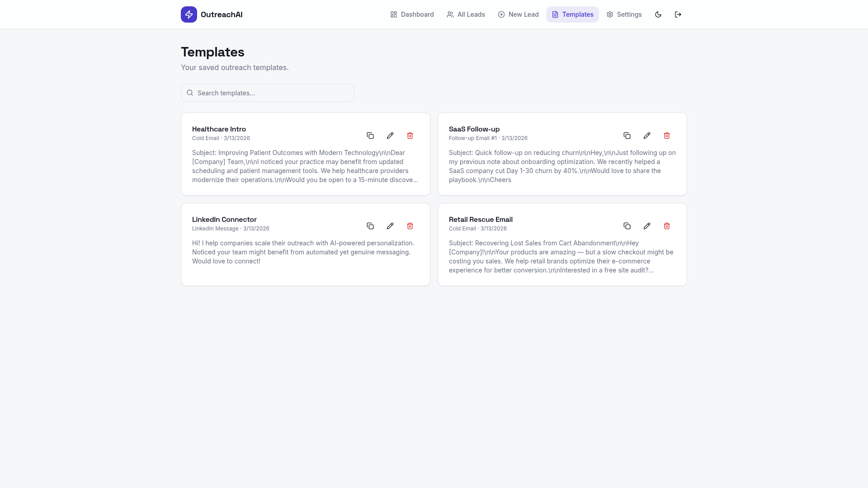This screenshot has height=488, width=868.
Task: Copy the Retail Rescue Email template
Action: (627, 226)
